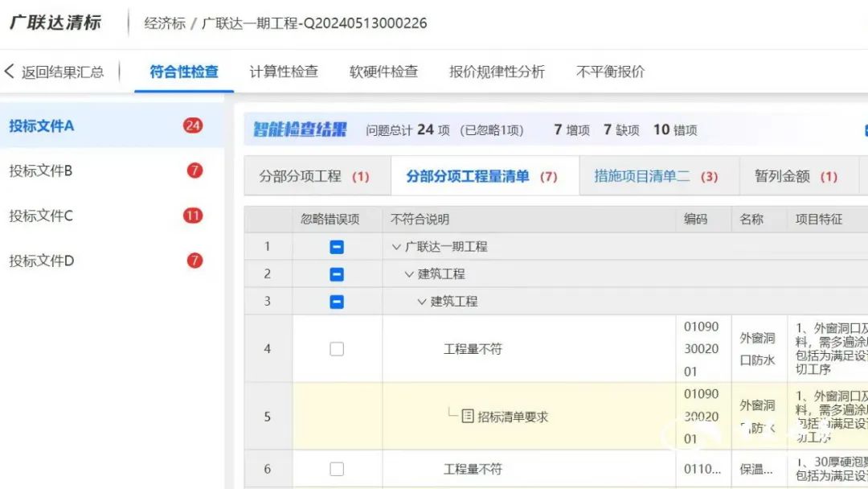Check the ignore-error box in row 6
The image size is (868, 489).
337,469
